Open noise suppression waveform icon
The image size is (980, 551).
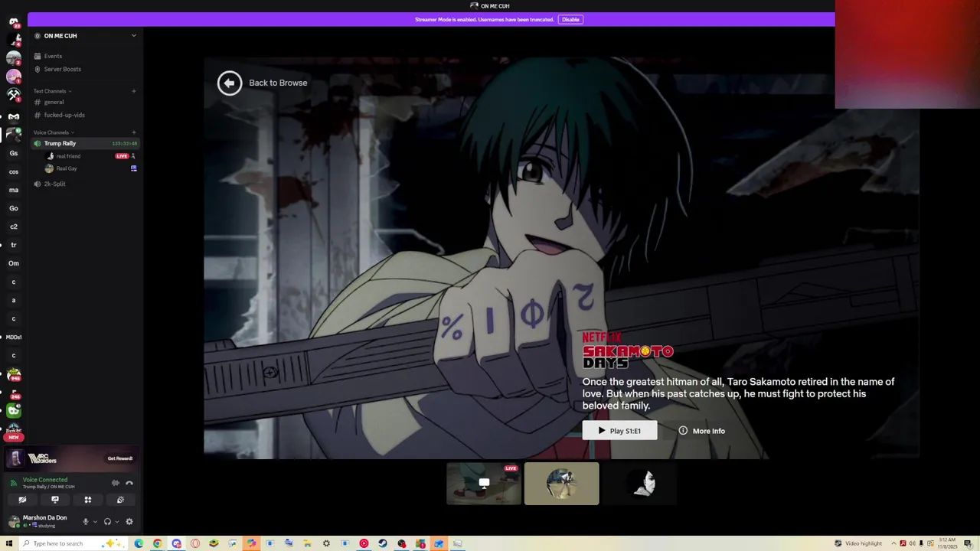(116, 483)
